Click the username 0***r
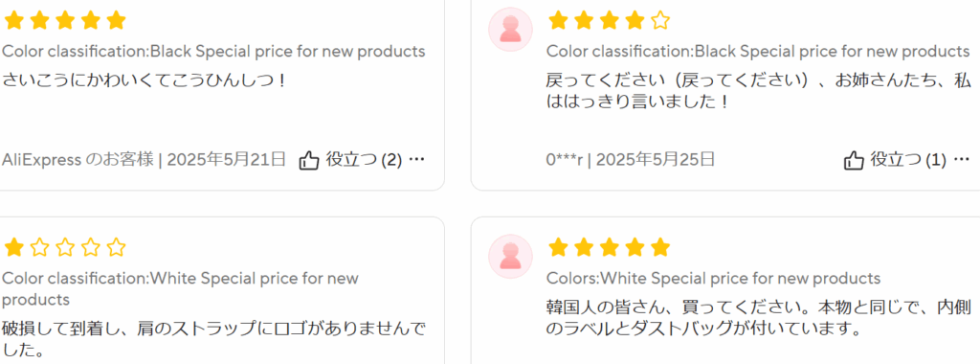This screenshot has height=364, width=980. (565, 160)
